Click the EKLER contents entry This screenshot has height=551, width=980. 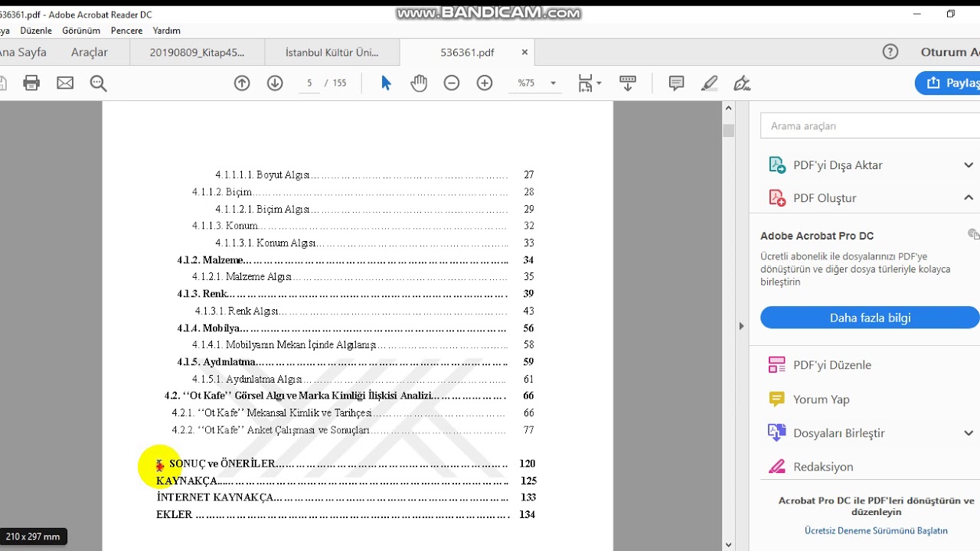(x=345, y=514)
